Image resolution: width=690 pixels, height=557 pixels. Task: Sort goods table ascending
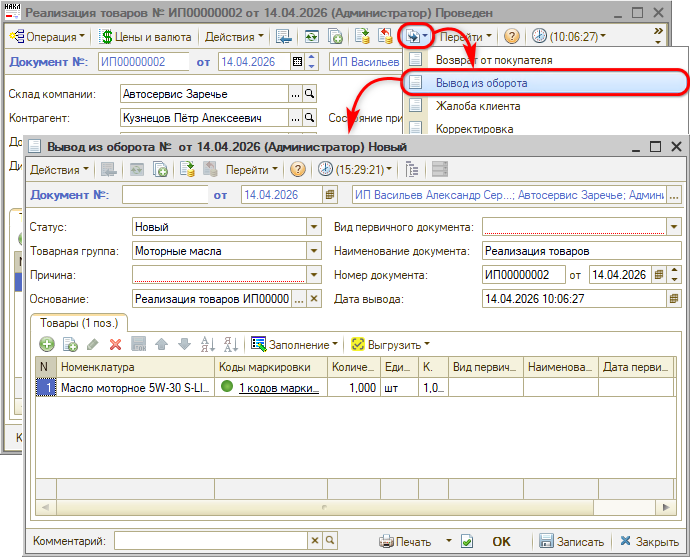tap(206, 344)
